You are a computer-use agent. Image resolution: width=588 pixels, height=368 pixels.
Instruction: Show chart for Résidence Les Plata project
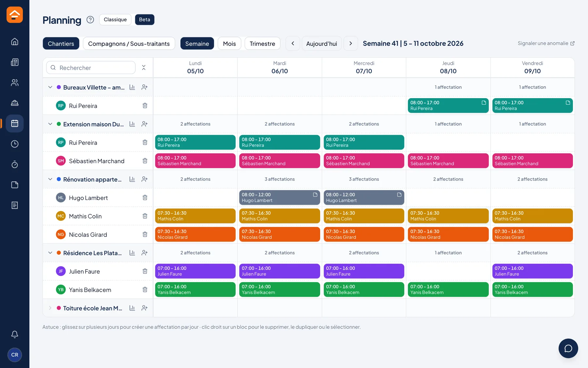click(132, 253)
